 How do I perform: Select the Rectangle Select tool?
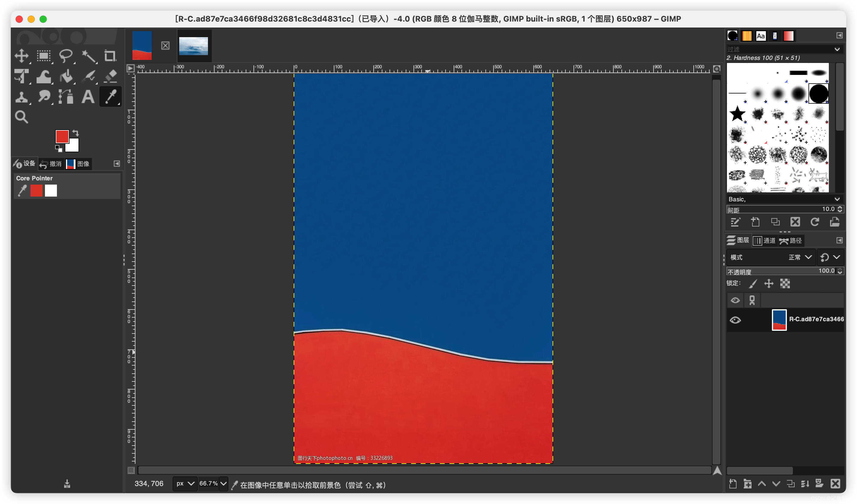[x=43, y=56]
